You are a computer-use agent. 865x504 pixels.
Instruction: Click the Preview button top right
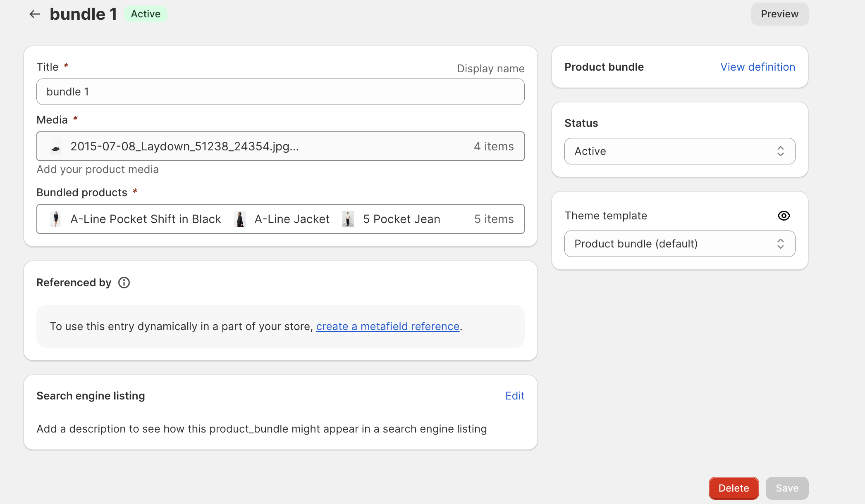coord(779,13)
